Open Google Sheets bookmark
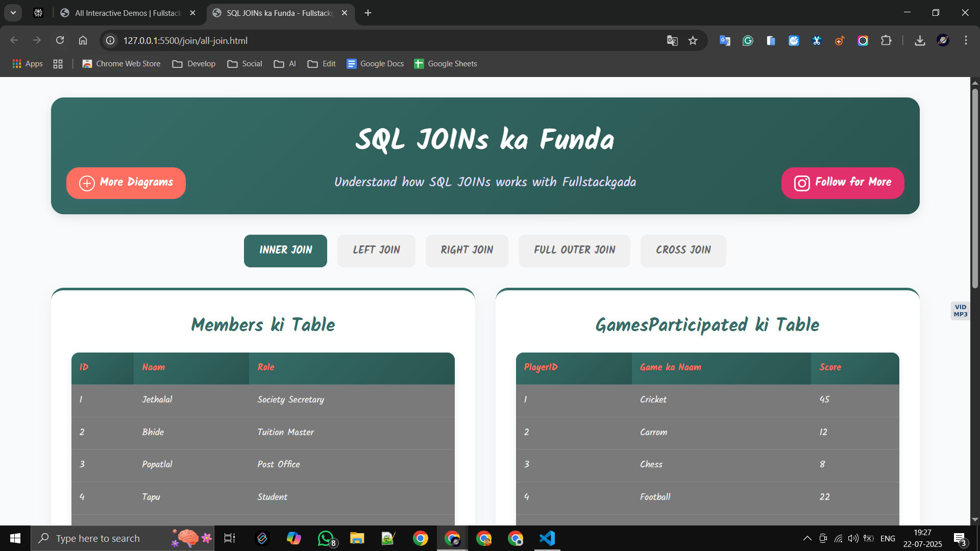The image size is (980, 551). (x=446, y=64)
